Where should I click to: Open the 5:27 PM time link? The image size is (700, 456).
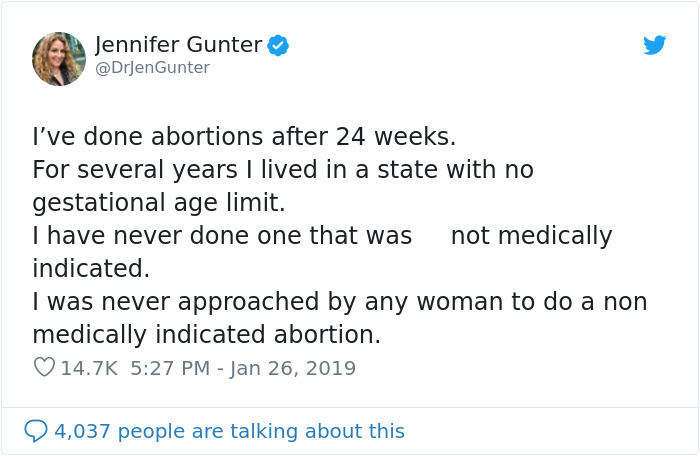(x=169, y=368)
